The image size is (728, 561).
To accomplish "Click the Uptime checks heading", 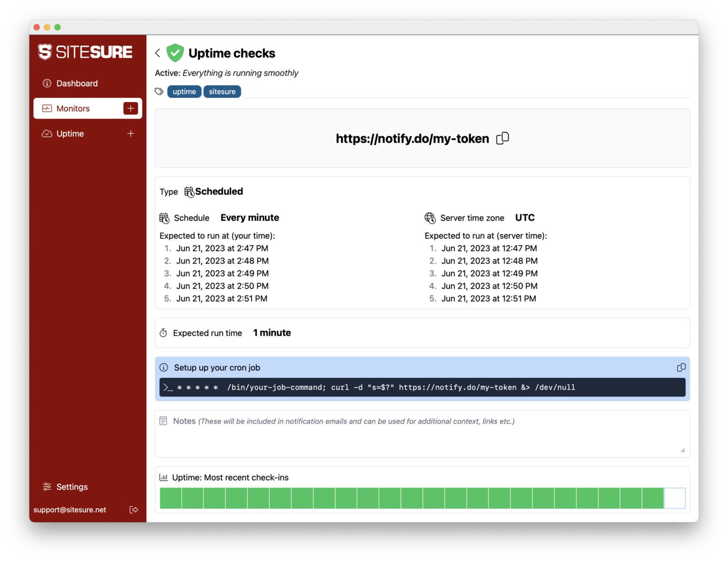I will 232,53.
